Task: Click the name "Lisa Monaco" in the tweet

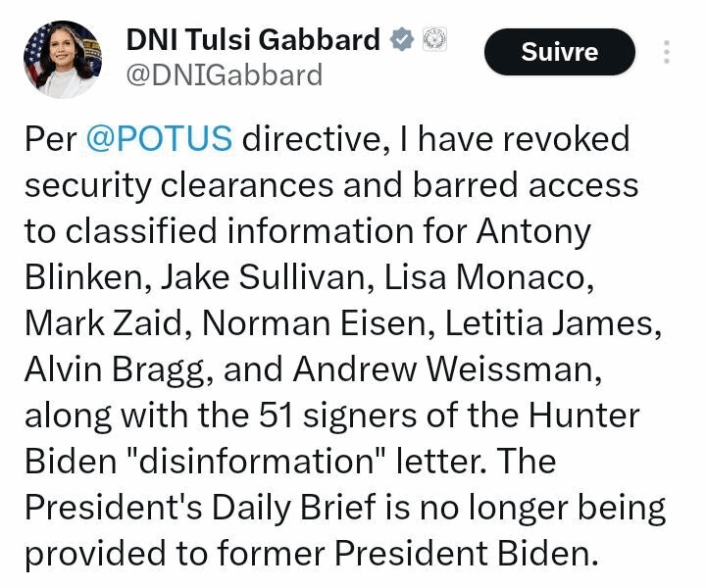Action: 488,276
